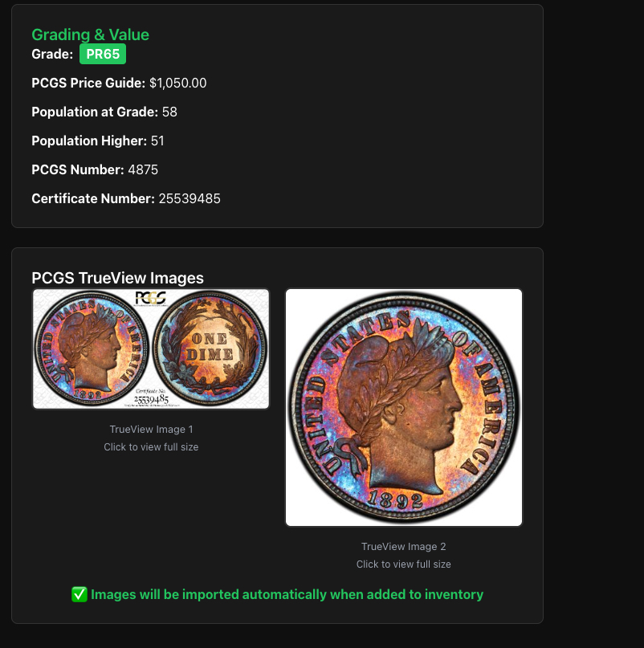
Task: Click 'Click to view full size' under Image 1
Action: (151, 447)
